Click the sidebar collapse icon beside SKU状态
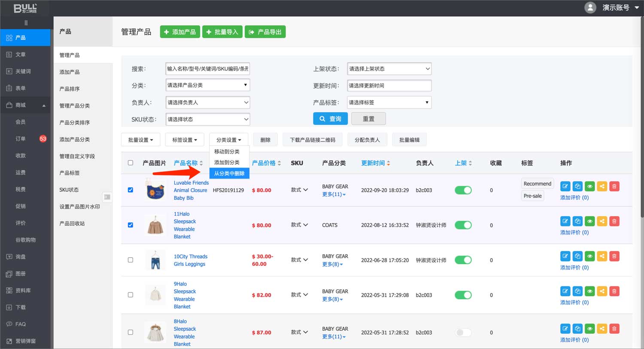This screenshot has width=644, height=349. [x=107, y=197]
